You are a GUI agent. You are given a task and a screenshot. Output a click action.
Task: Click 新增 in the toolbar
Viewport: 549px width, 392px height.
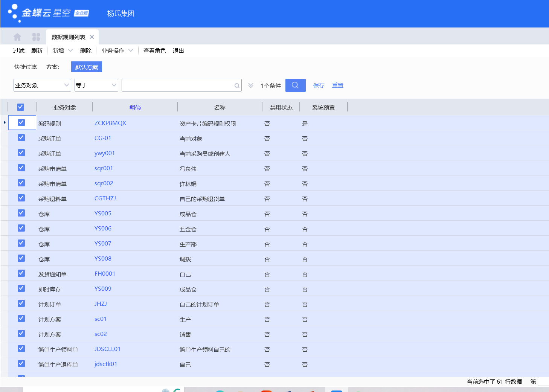[58, 50]
